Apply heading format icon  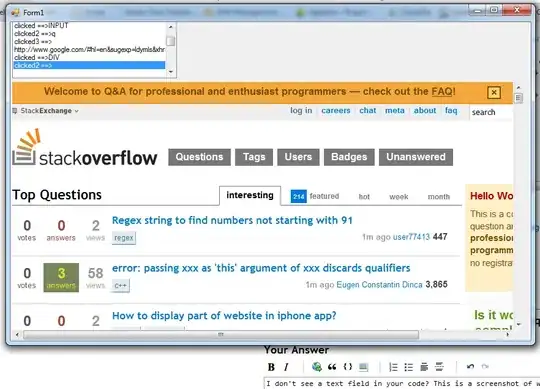pos(424,367)
